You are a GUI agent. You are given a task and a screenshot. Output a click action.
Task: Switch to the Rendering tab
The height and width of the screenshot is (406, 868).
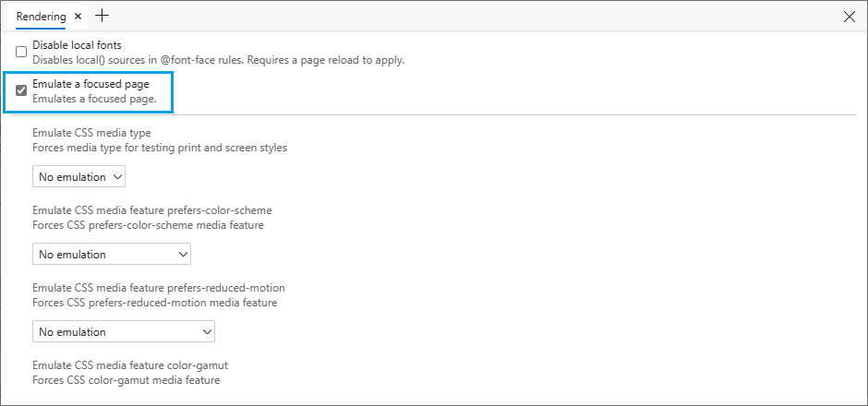point(41,17)
